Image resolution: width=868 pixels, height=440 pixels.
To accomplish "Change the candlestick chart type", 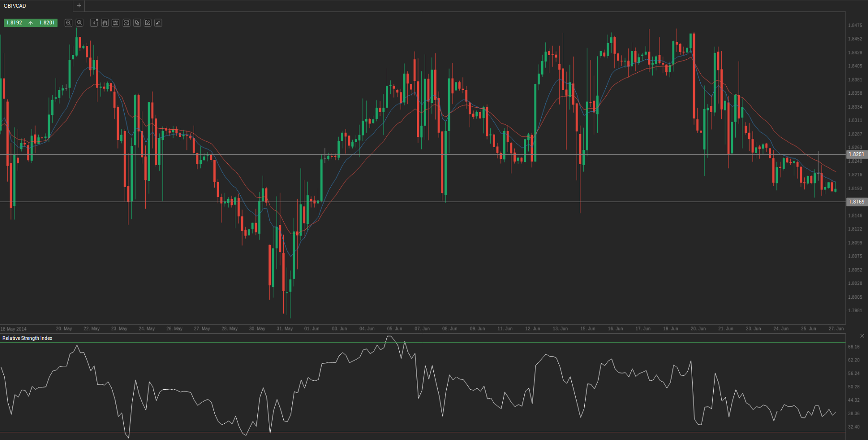I will point(105,23).
